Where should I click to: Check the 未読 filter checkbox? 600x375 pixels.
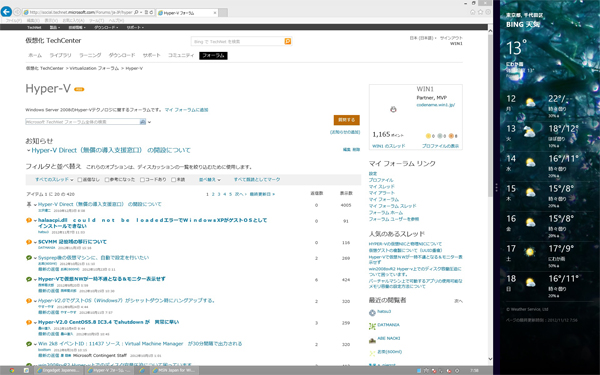(173, 179)
